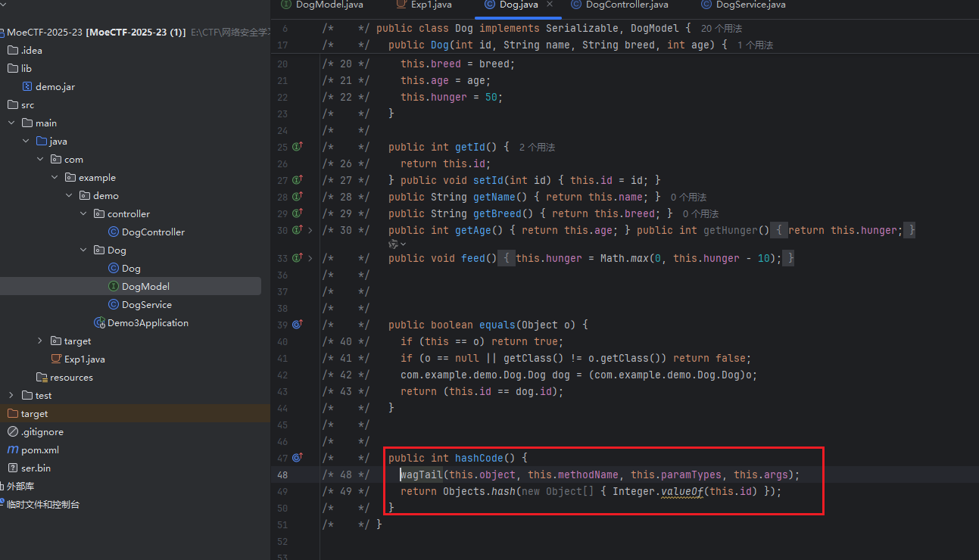Screen dimensions: 979x560
Task: Switch to the DogService.java tab
Action: point(750,5)
